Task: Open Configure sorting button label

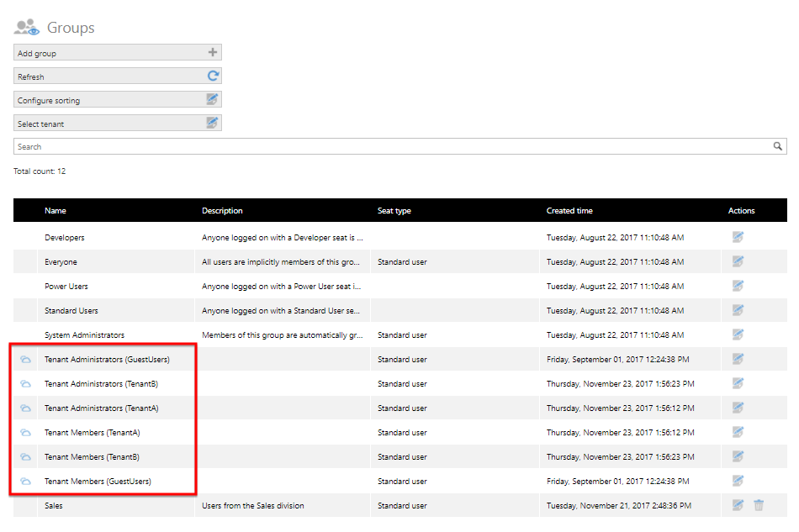Action: [49, 100]
